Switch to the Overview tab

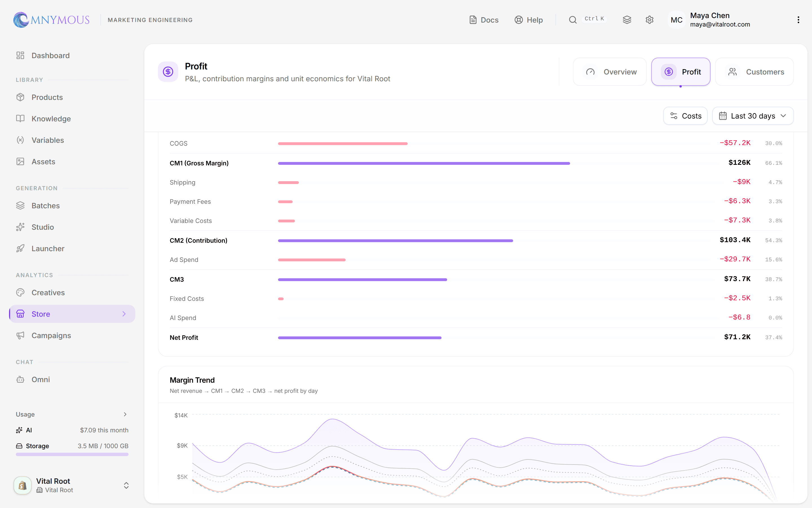coord(610,72)
